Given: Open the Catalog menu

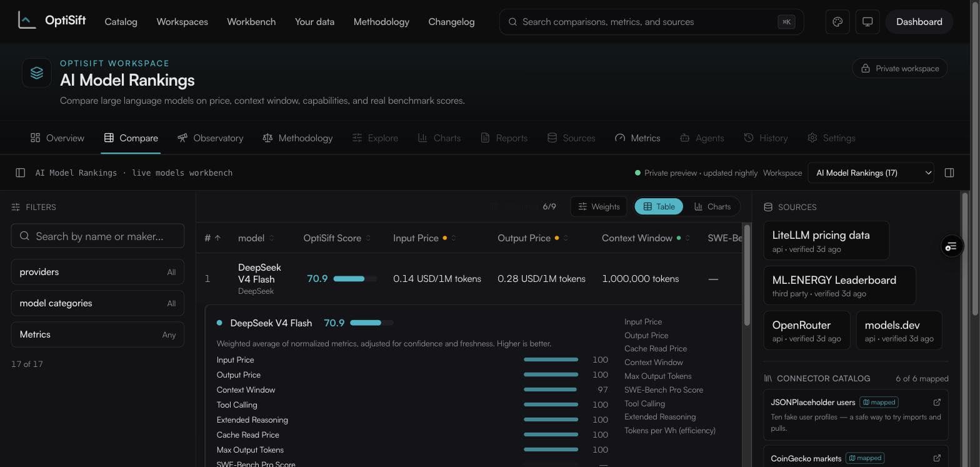Looking at the screenshot, I should 121,22.
